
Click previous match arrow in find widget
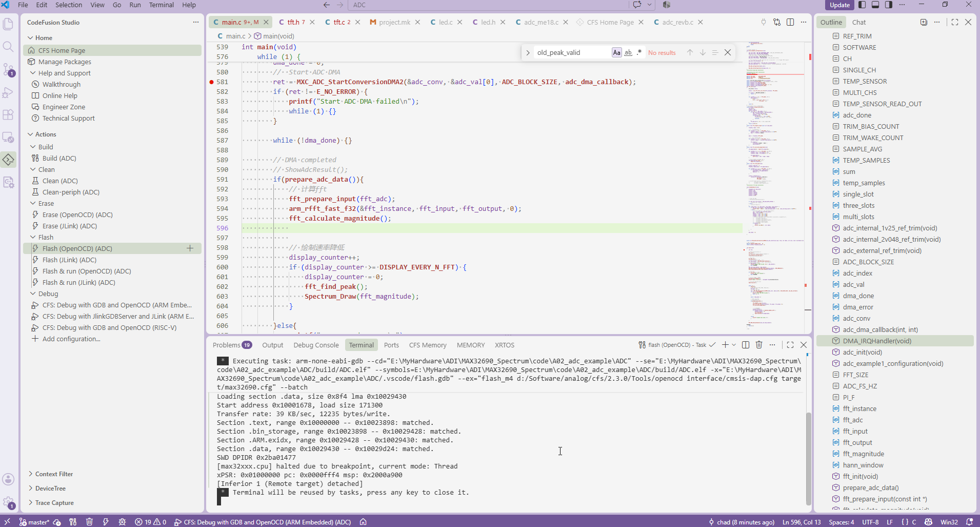click(690, 52)
